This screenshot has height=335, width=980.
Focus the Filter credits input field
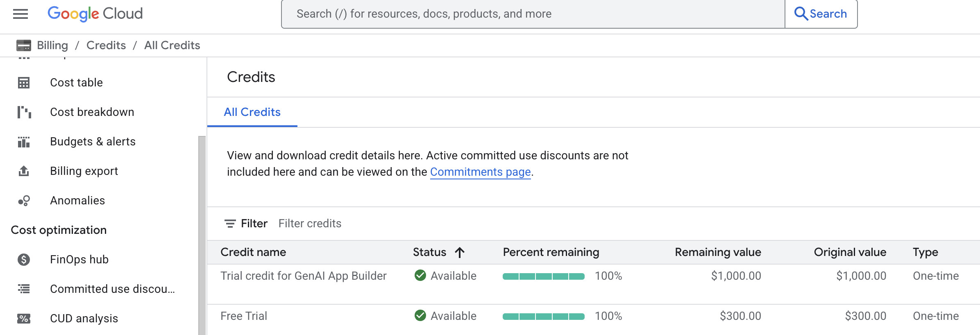310,224
